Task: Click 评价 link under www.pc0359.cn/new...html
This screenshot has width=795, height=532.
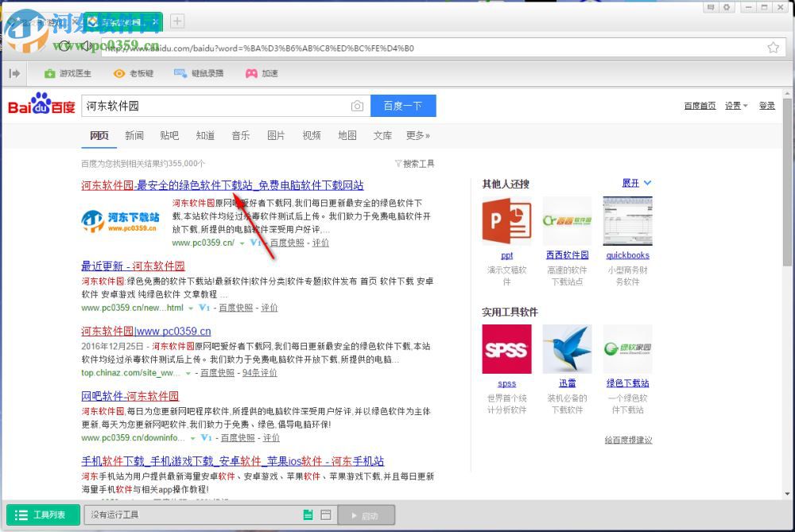Action: pos(270,308)
